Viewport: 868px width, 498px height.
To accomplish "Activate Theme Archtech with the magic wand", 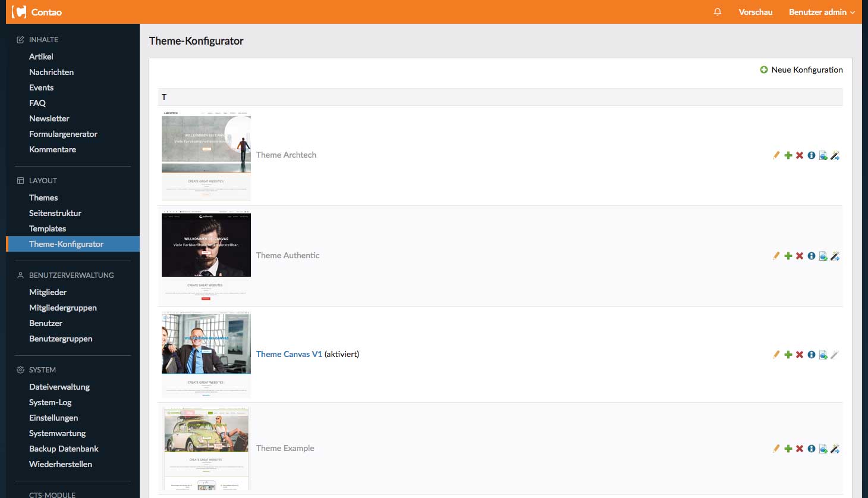I will tap(835, 155).
